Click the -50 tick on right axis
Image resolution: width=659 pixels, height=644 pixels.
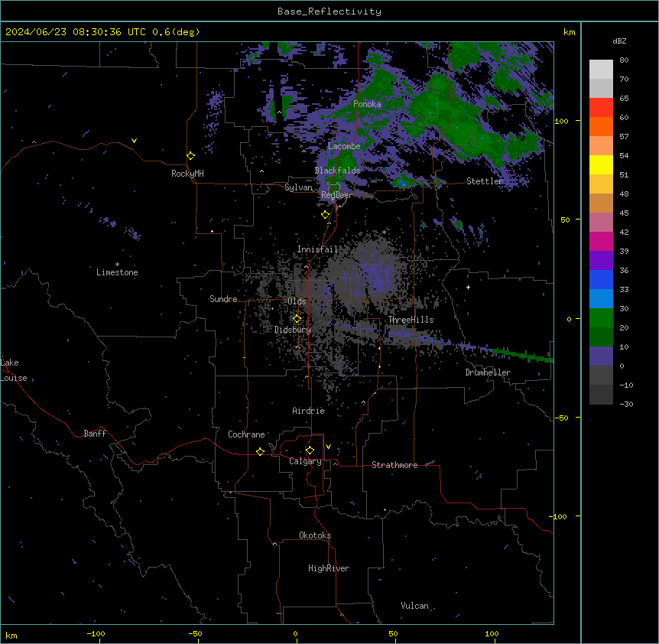[561, 418]
